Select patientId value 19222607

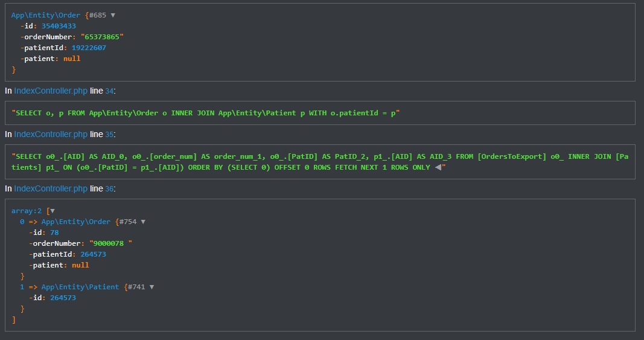coord(89,48)
